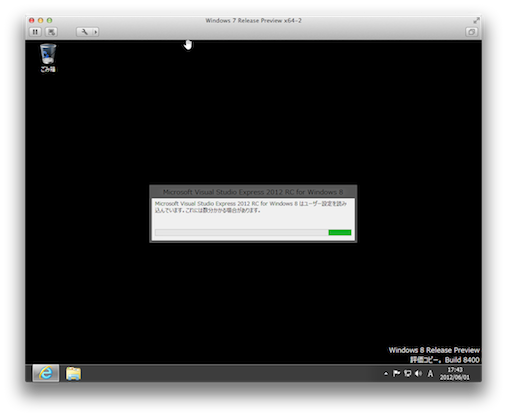Show hidden tray icons arrow
Viewport: 507px width, 417px height.
coord(386,374)
